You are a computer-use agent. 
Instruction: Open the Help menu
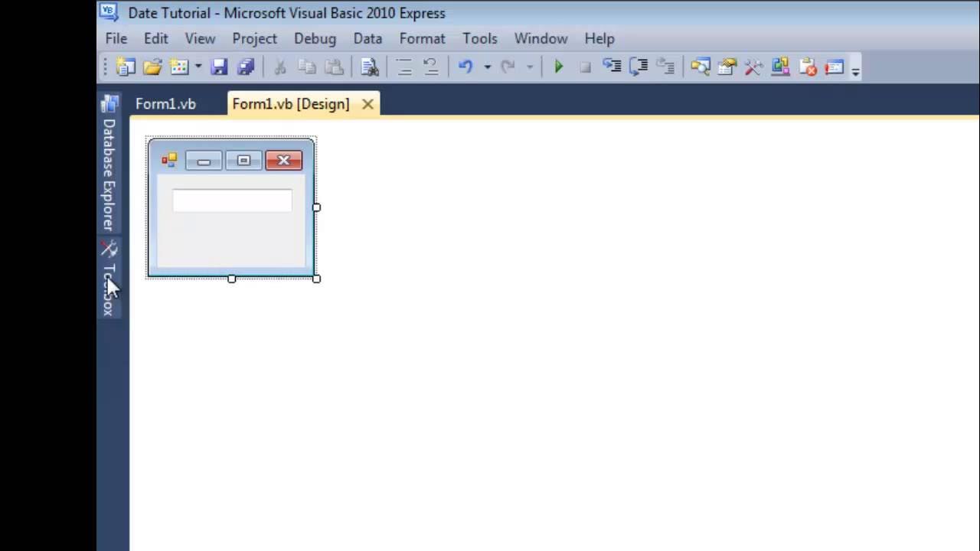[599, 38]
